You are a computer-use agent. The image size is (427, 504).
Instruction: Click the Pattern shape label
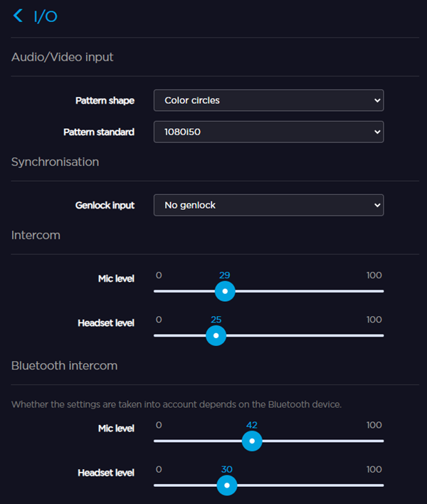click(x=105, y=101)
